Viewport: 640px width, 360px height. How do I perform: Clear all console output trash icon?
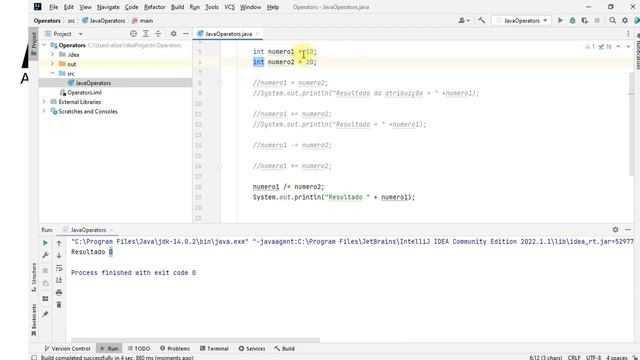pos(59,305)
